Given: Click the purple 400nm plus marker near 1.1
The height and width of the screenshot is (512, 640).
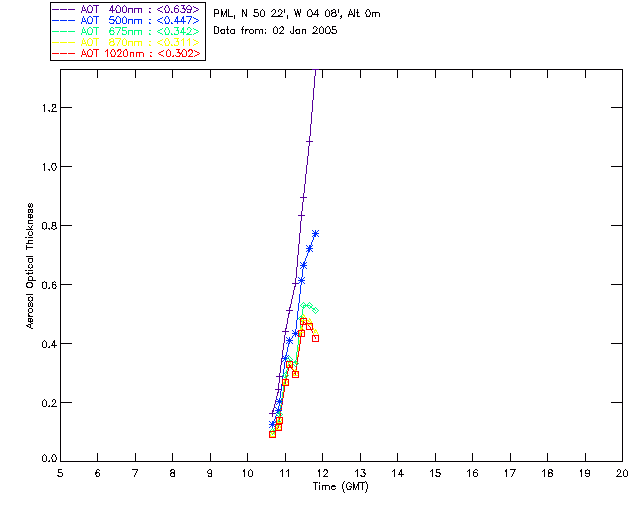Looking at the screenshot, I should [x=309, y=142].
